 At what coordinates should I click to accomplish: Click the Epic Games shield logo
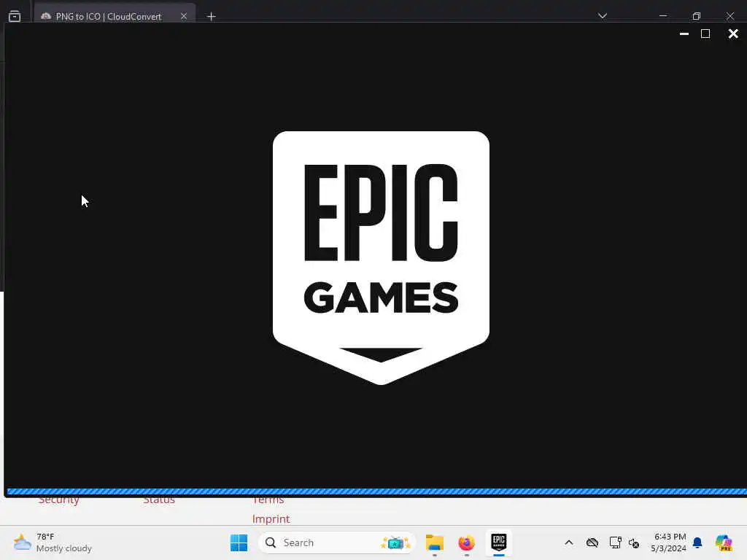click(381, 257)
